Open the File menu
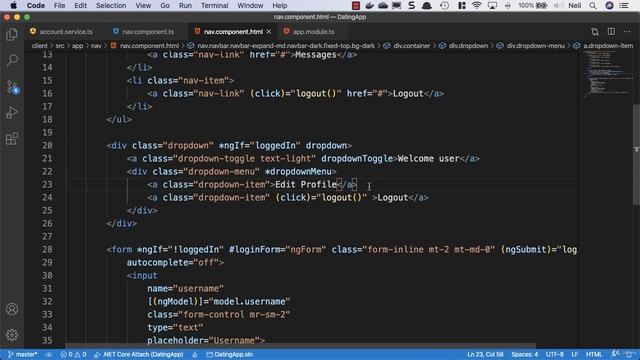The height and width of the screenshot is (360, 640). pos(60,5)
